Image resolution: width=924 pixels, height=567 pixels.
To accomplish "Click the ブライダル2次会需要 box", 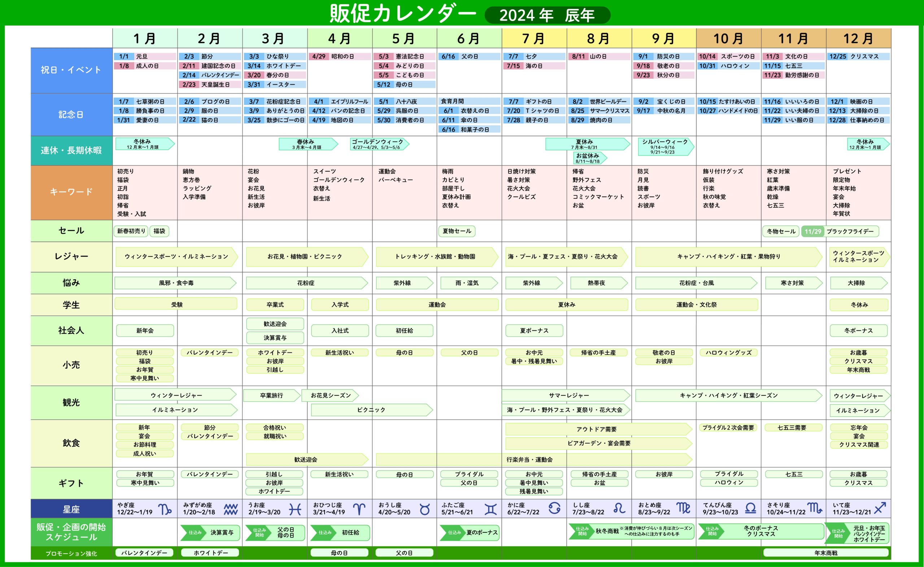I will point(728,427).
